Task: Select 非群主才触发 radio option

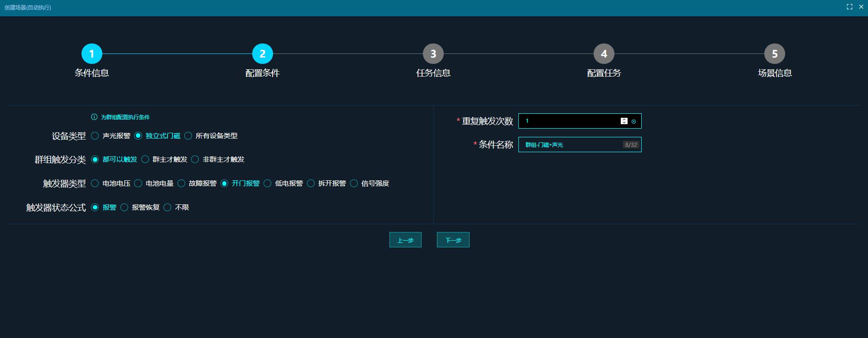Action: (195, 159)
